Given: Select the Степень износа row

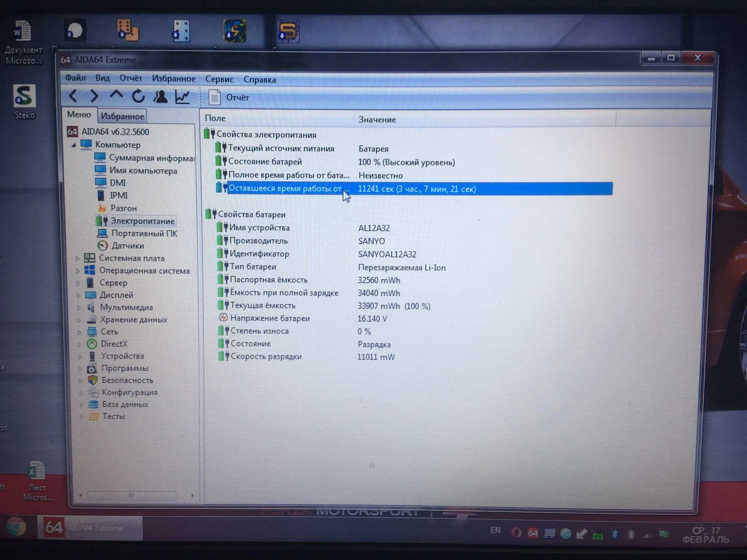Looking at the screenshot, I should [x=259, y=331].
